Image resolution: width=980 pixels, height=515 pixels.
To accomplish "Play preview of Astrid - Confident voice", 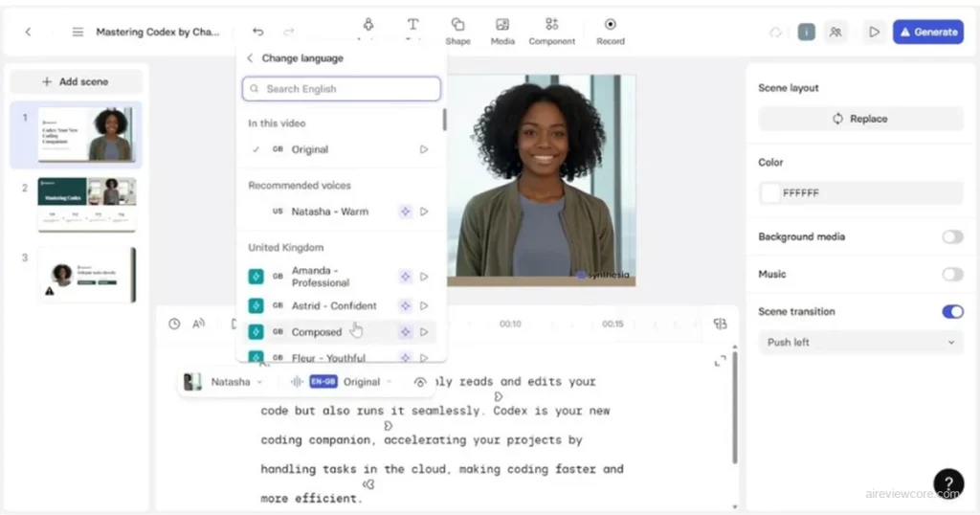I will coord(424,305).
